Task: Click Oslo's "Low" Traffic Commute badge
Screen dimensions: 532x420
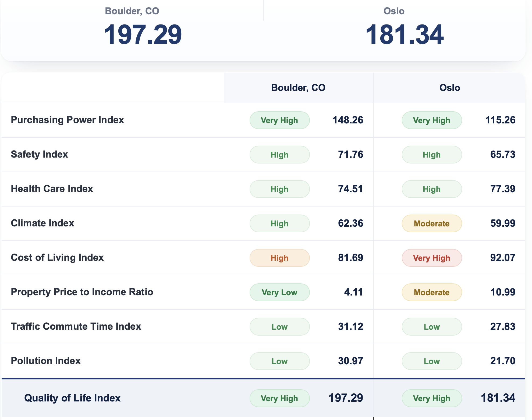Action: tap(432, 327)
